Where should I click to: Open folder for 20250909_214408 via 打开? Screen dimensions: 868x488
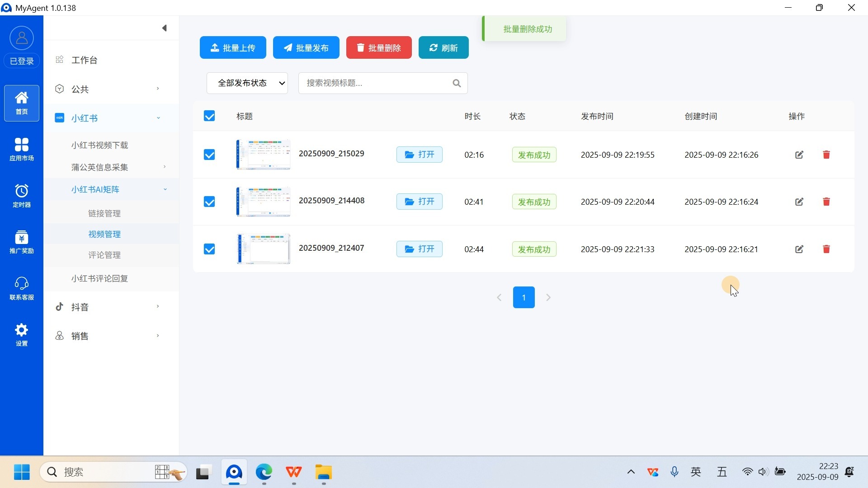point(420,202)
